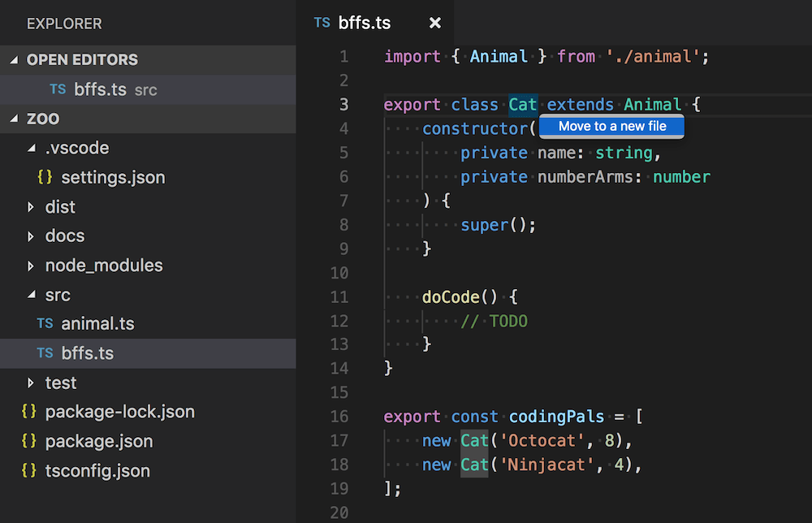Click the TS icon next to animal.ts
Image resolution: width=812 pixels, height=523 pixels.
tap(45, 323)
